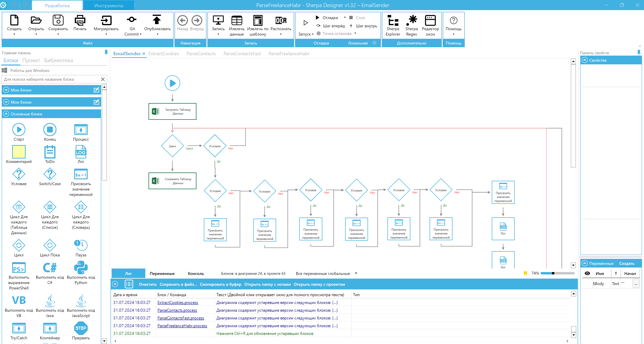Screen dimensions: 644x344
Task: Expand the first Мои блоки section
Action: pos(6,90)
